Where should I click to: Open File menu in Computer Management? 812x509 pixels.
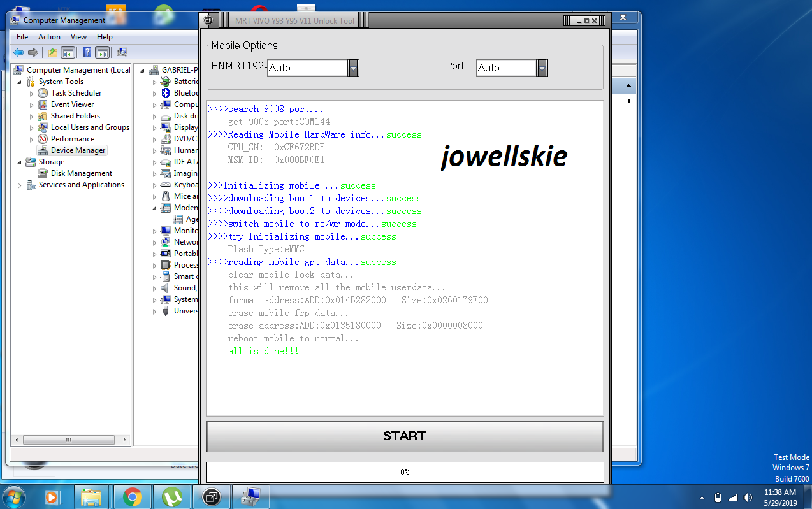tap(22, 37)
